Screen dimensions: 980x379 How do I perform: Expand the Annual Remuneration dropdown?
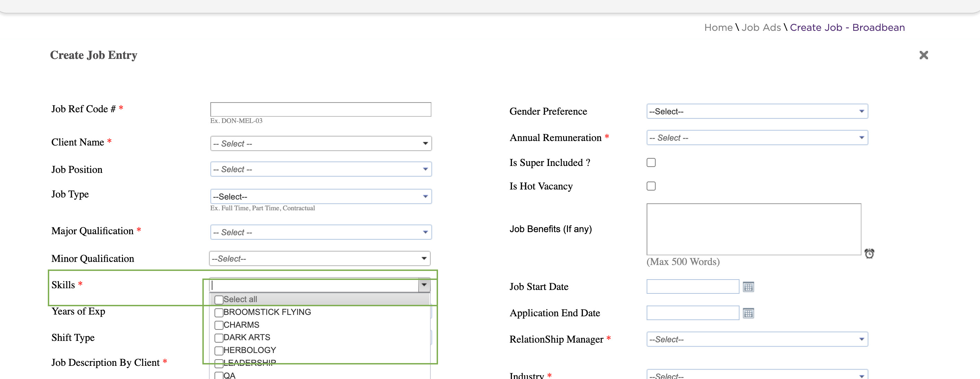[x=757, y=138]
